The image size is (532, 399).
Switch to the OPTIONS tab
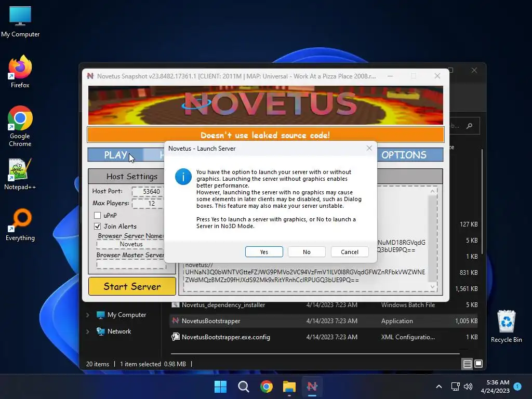coord(404,155)
